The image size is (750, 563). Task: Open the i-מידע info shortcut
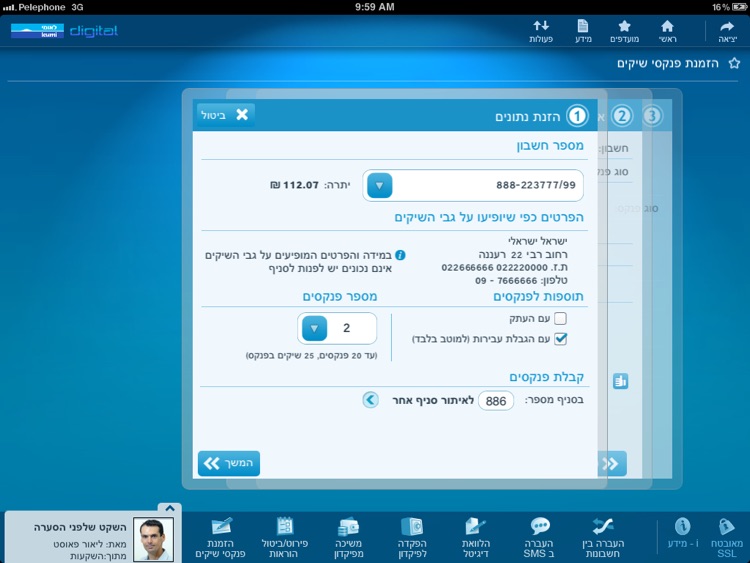coord(683,532)
